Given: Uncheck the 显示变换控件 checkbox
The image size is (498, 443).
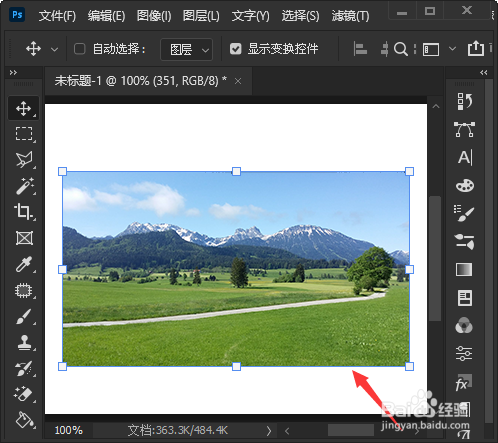Looking at the screenshot, I should pyautogui.click(x=236, y=49).
